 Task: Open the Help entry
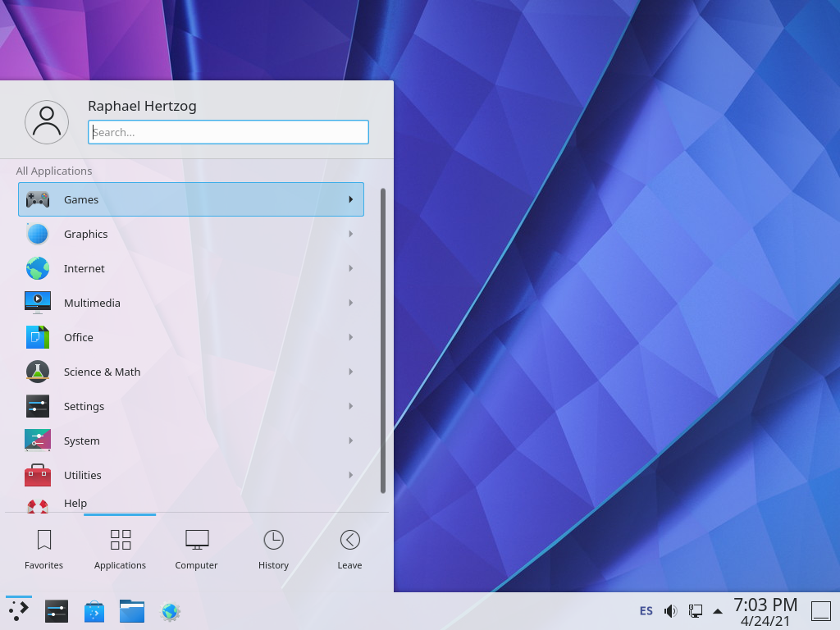coord(75,503)
